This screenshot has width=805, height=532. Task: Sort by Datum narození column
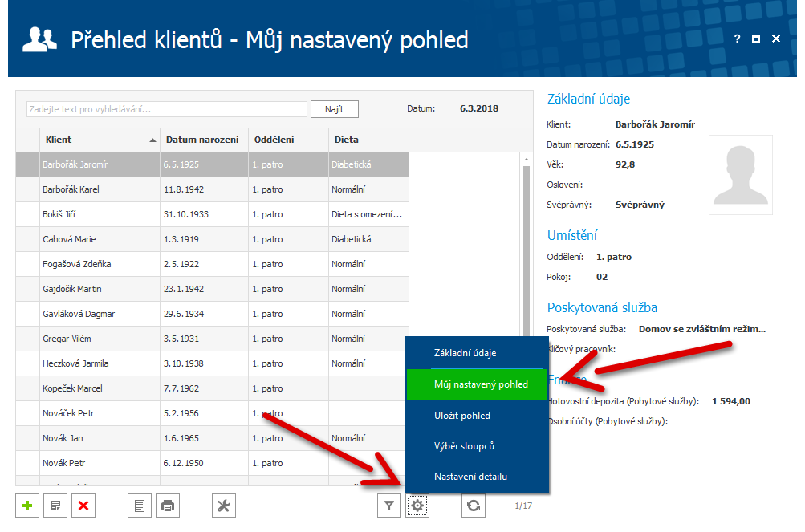tap(204, 140)
